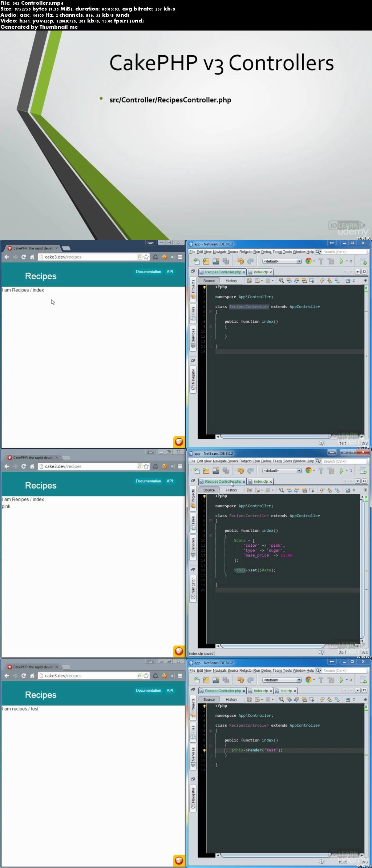Run project in NetBeans with test.ctp tab
Viewport: 372px width, 868px height.
coord(341,680)
